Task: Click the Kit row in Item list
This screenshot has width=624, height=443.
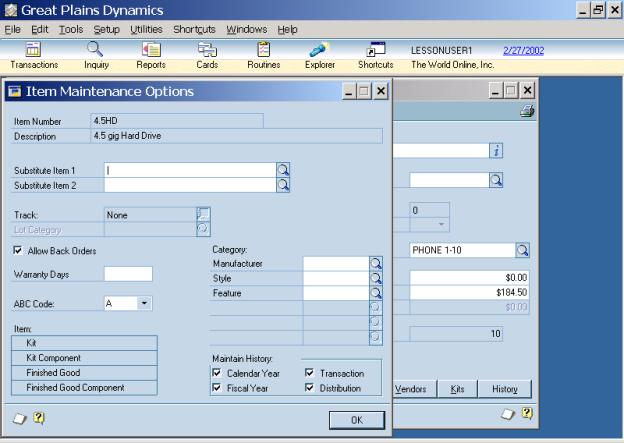Action: [x=84, y=343]
